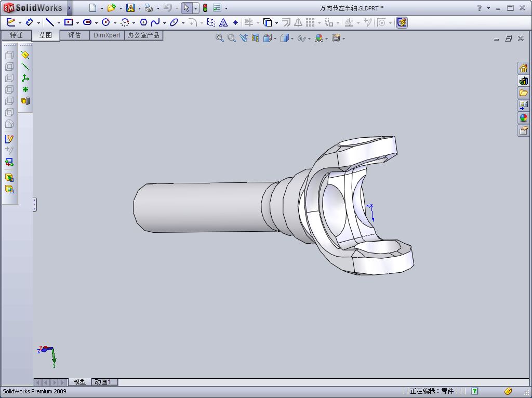Click the Help question mark in title bar

point(479,8)
